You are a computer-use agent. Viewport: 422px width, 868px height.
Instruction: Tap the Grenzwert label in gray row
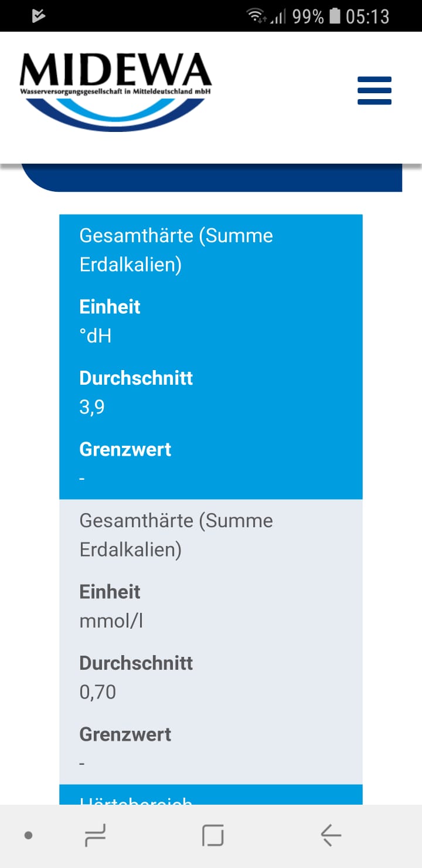point(125,734)
